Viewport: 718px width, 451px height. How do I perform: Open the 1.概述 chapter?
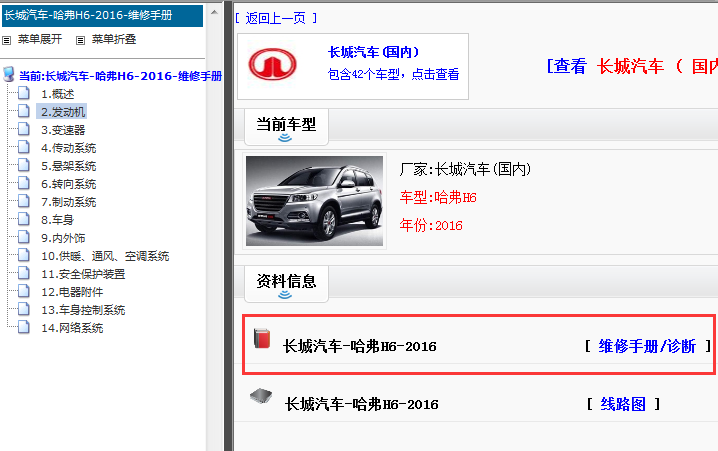point(57,94)
